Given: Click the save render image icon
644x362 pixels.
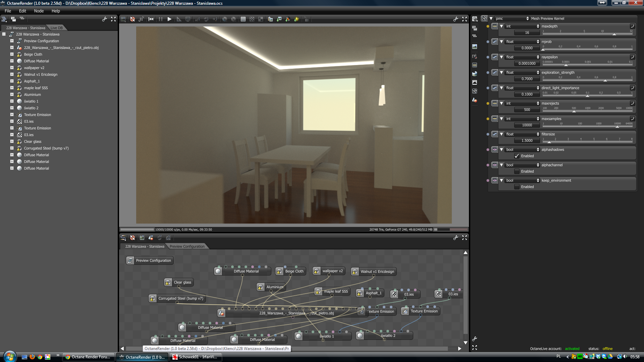Looking at the screenshot, I should [279, 19].
